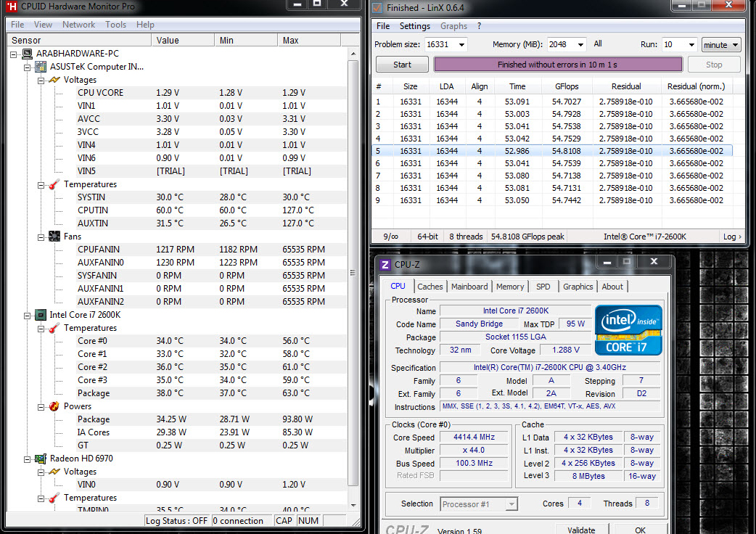This screenshot has height=534, width=756.
Task: Click the OK button in CPU-Z
Action: pyautogui.click(x=641, y=529)
